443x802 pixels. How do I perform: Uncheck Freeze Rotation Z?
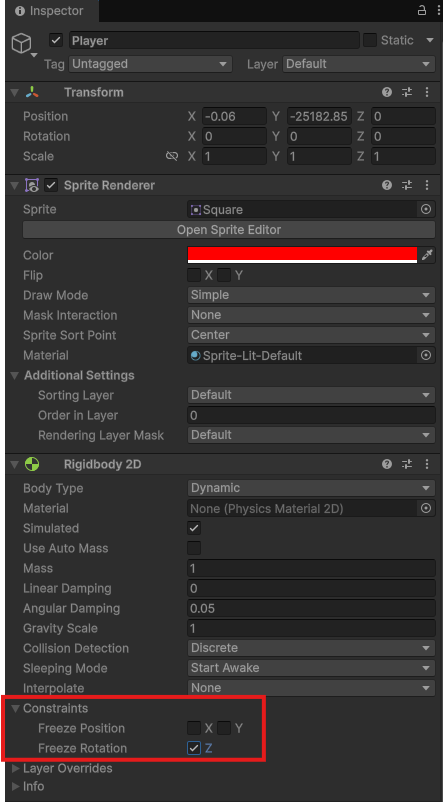click(x=194, y=748)
